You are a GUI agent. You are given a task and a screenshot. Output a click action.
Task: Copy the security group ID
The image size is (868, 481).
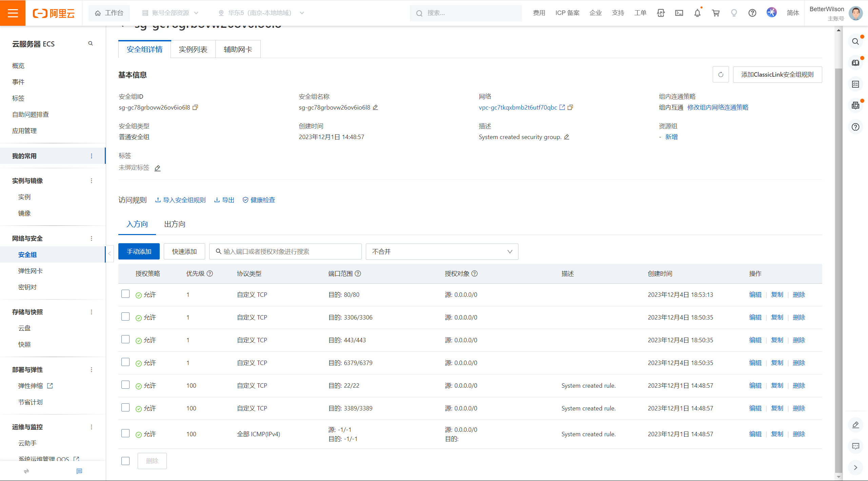click(195, 108)
